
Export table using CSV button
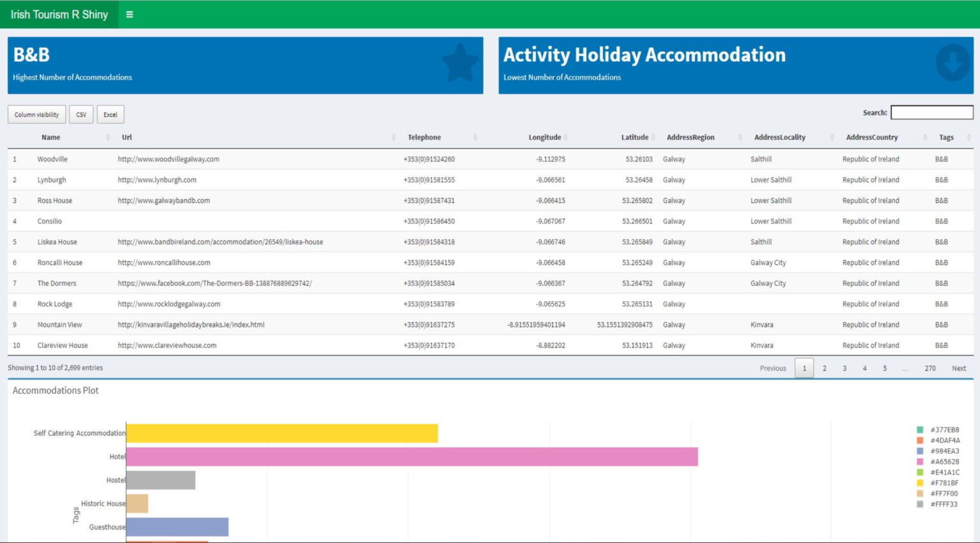81,115
